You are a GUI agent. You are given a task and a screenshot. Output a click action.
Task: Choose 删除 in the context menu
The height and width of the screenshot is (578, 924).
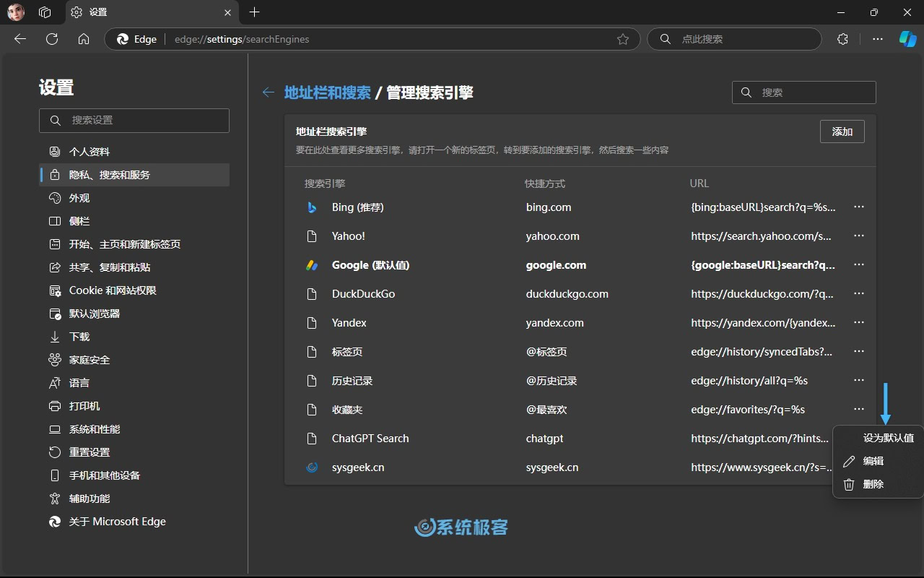tap(878, 484)
